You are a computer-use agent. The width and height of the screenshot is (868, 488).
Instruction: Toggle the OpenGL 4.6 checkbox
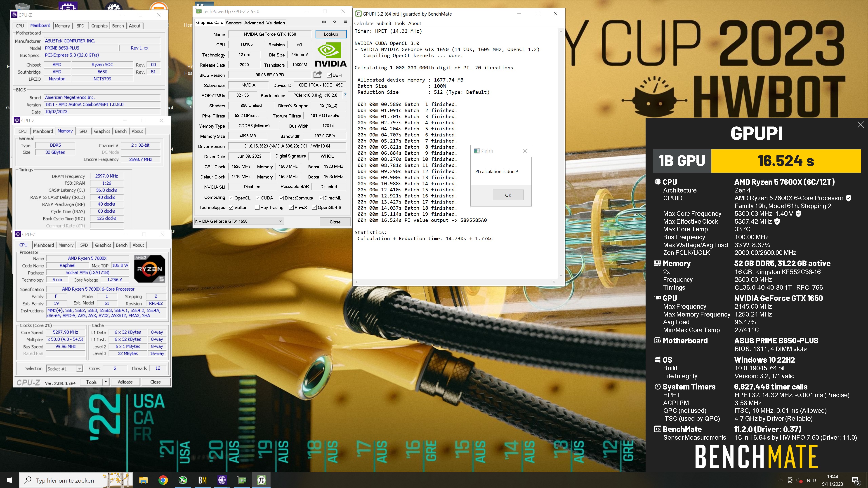(314, 207)
